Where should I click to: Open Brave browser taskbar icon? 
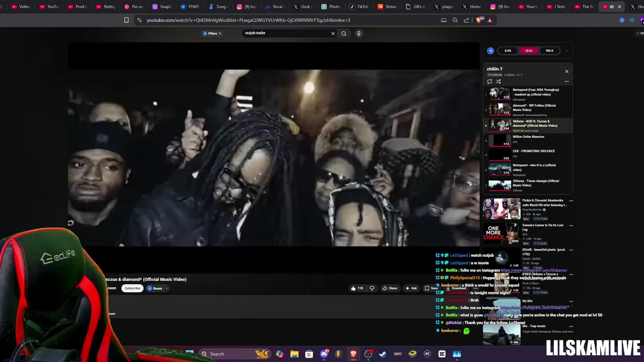click(x=353, y=354)
